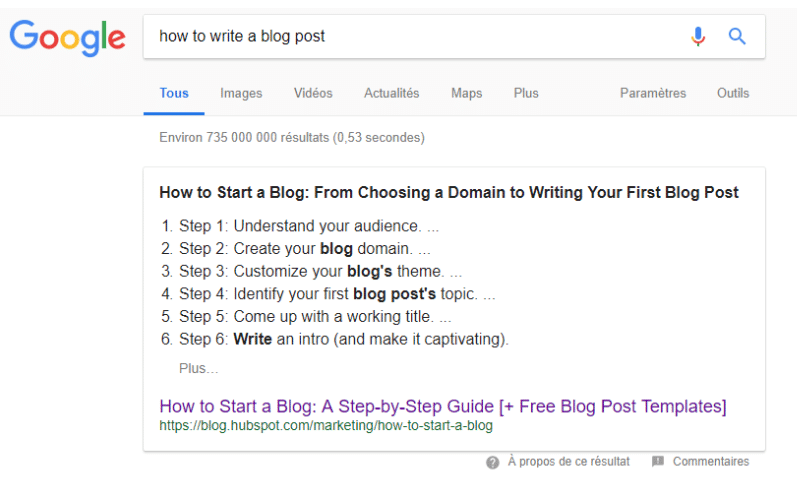Expand the Plus menu

(526, 93)
